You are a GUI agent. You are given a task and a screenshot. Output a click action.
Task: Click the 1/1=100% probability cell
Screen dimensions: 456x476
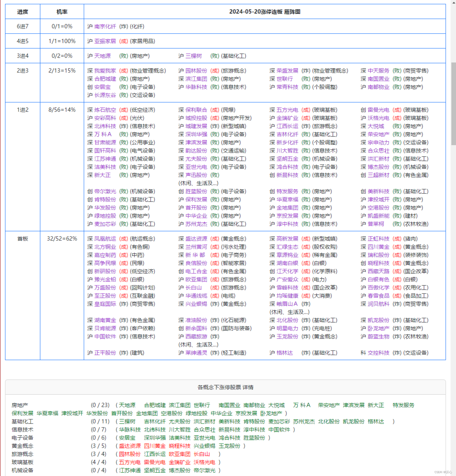[62, 41]
